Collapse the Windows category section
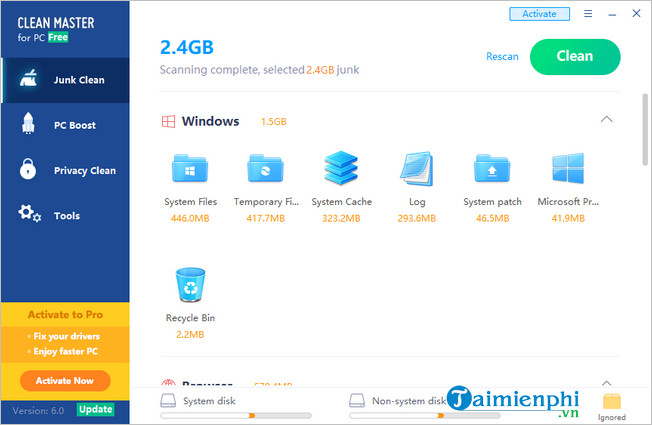 [x=607, y=120]
